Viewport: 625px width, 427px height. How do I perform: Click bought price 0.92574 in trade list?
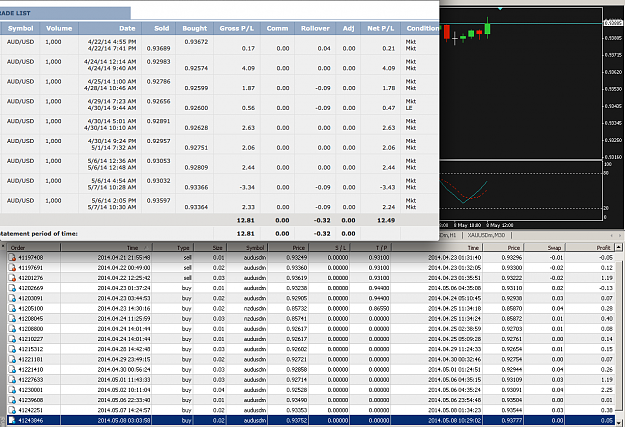click(x=196, y=68)
